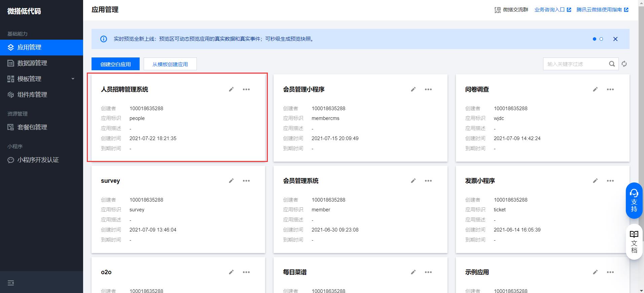The width and height of the screenshot is (644, 293).
Task: Select the first banner slide dot
Action: tap(595, 39)
